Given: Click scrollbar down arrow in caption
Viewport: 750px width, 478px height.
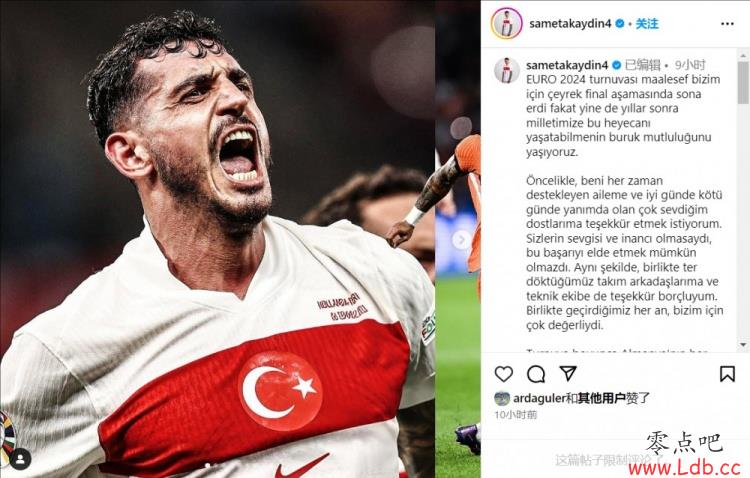Looking at the screenshot, I should point(743,345).
